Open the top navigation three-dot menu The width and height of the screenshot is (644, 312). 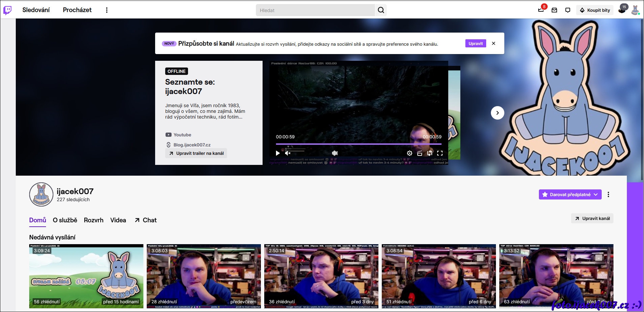coord(107,10)
